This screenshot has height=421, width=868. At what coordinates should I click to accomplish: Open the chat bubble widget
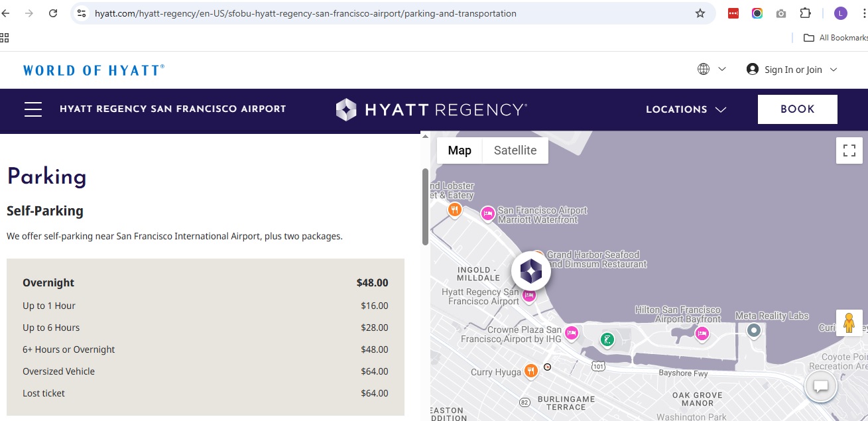(821, 386)
